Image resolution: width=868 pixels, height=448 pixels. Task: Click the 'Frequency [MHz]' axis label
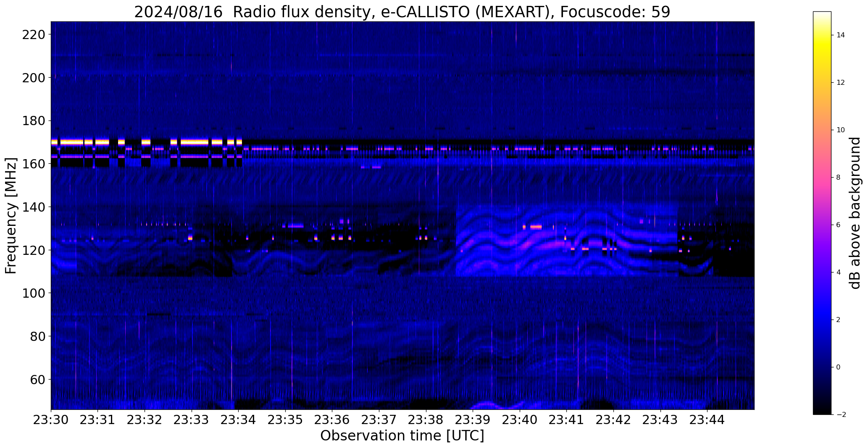tap(11, 215)
